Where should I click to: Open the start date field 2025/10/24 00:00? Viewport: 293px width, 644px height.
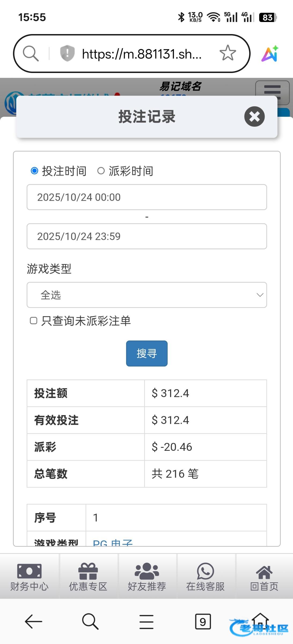[147, 197]
